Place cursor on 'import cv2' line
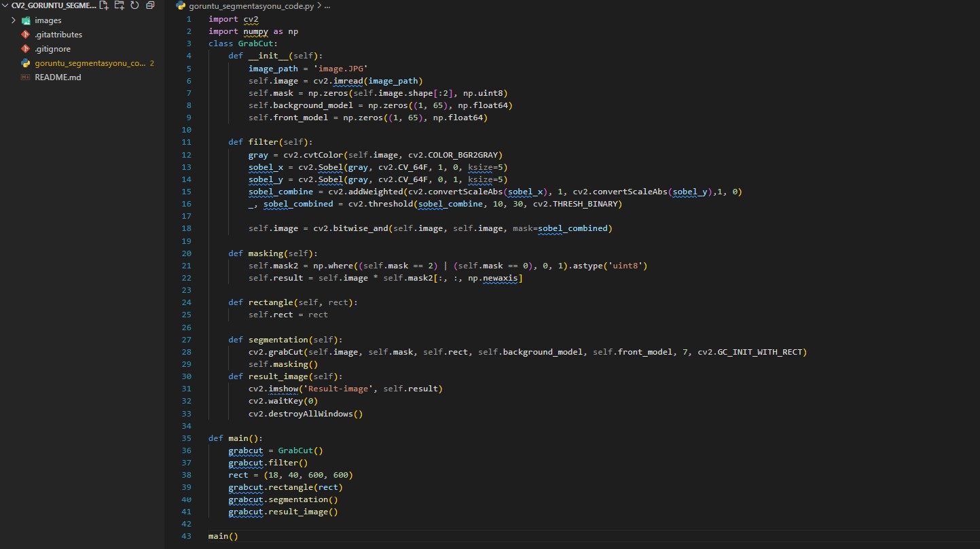 click(234, 19)
